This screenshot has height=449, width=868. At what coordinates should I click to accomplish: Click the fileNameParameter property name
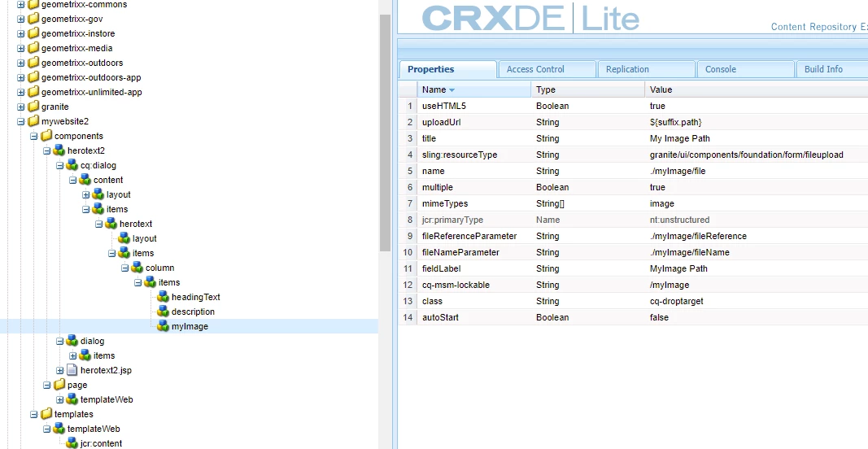click(460, 252)
